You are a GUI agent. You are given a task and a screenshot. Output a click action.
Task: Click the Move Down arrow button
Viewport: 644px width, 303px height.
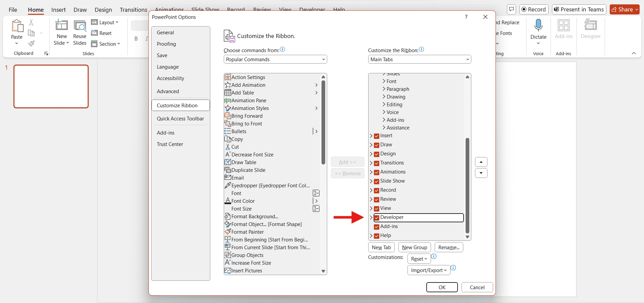(x=481, y=173)
